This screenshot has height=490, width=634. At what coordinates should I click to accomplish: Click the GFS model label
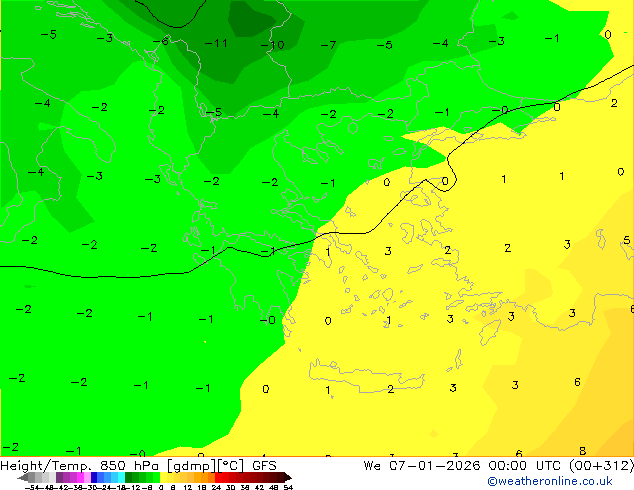tap(264, 466)
